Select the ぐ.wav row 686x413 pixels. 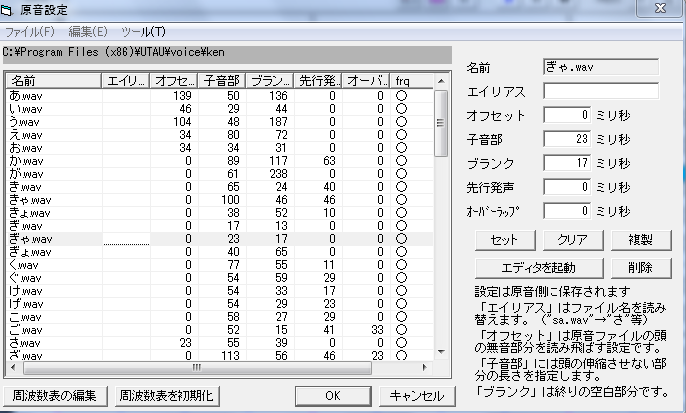[220, 278]
